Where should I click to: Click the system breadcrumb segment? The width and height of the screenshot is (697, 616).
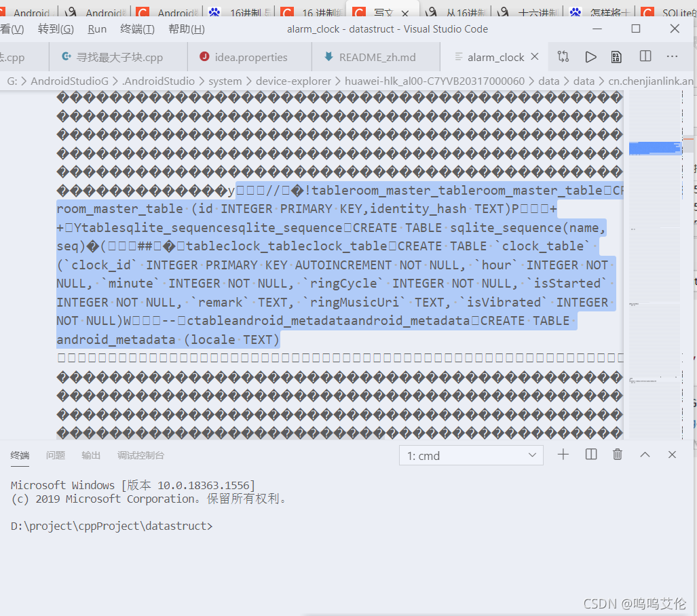[225, 81]
